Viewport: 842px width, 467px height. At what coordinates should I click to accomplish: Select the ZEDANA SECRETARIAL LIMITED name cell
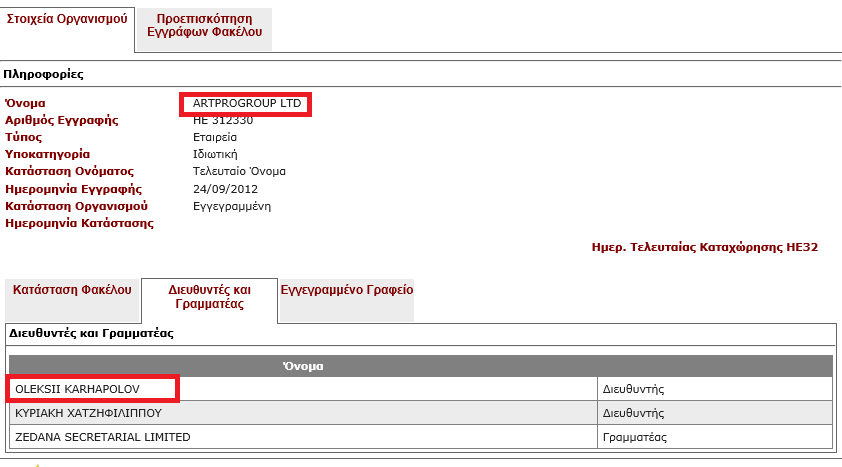pos(102,437)
